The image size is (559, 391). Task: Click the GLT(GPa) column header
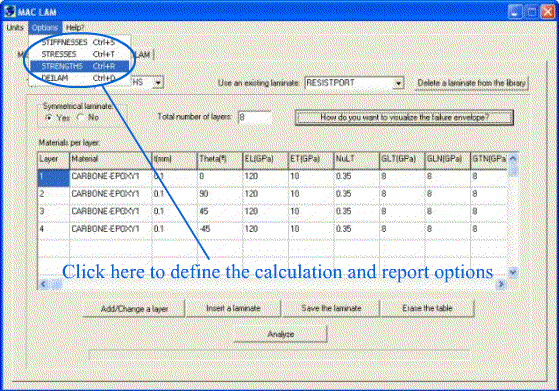(x=402, y=160)
